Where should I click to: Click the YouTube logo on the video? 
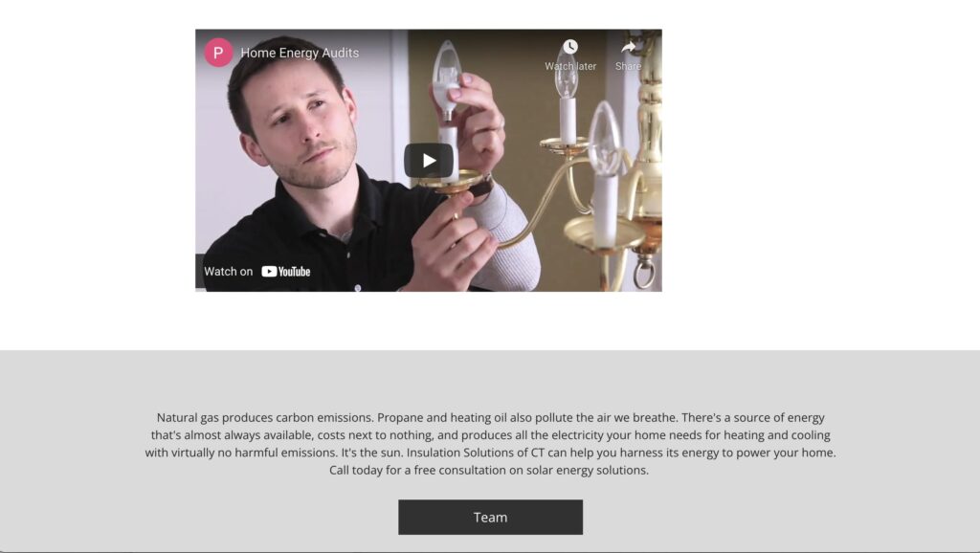click(x=285, y=271)
